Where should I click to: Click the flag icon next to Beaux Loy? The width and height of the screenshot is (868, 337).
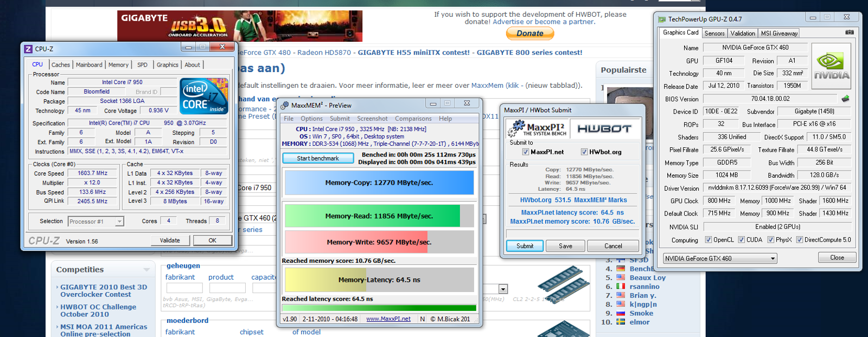[621, 277]
